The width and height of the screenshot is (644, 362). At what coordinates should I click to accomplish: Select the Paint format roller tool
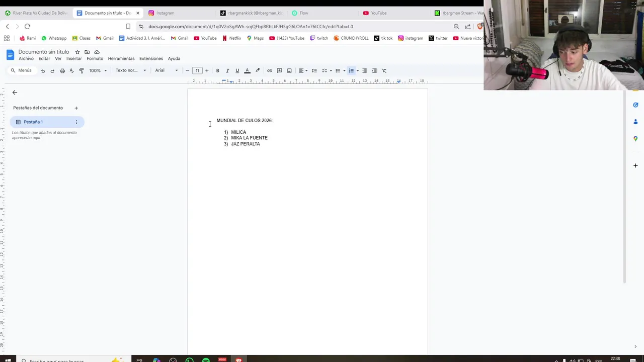coord(82,71)
